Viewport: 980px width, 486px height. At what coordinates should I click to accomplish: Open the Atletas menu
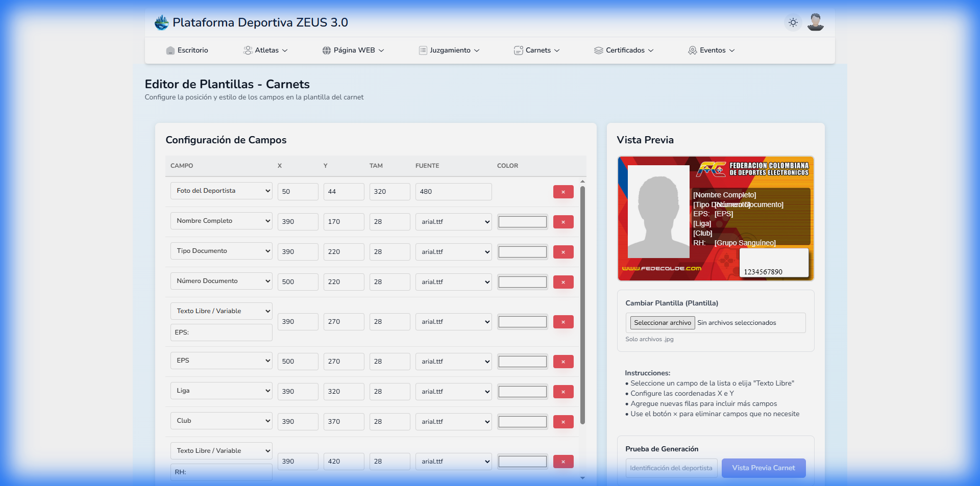(266, 50)
